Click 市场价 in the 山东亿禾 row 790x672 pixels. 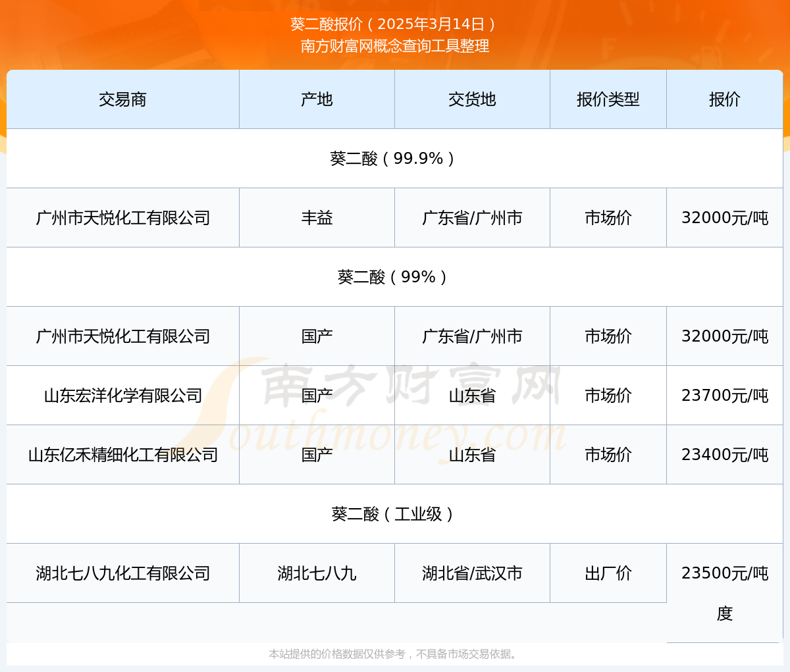[x=608, y=455]
